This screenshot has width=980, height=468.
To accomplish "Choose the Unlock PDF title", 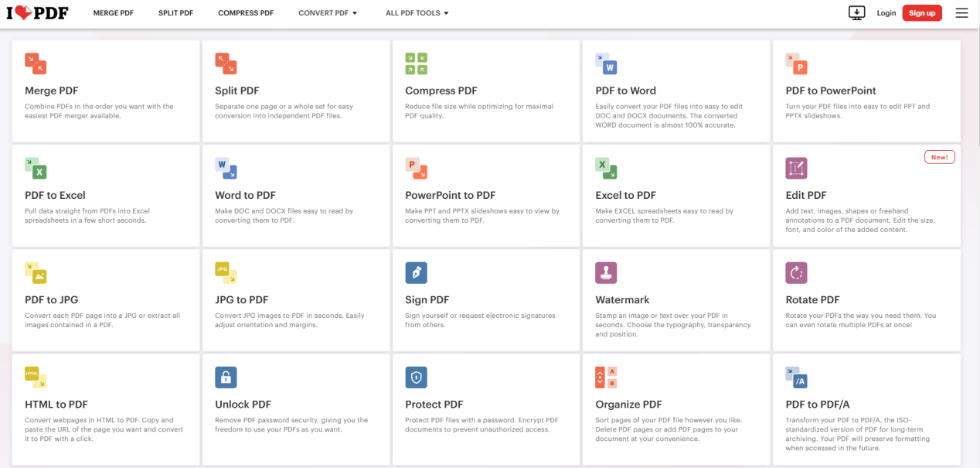I will 243,404.
